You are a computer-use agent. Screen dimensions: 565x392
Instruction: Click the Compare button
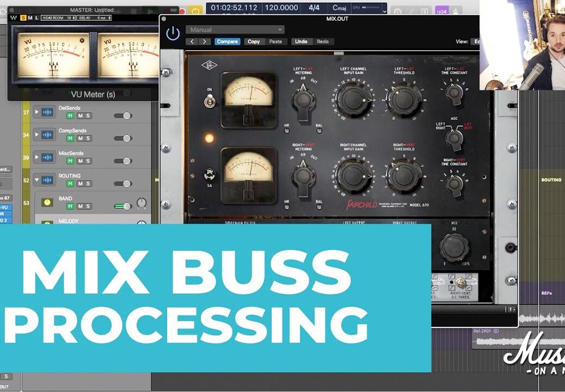click(x=228, y=41)
